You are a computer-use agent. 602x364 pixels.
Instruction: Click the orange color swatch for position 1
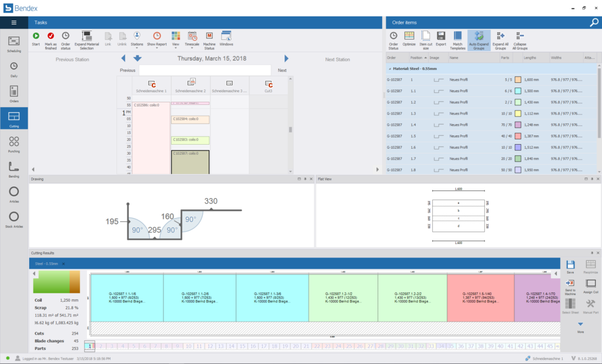click(518, 79)
